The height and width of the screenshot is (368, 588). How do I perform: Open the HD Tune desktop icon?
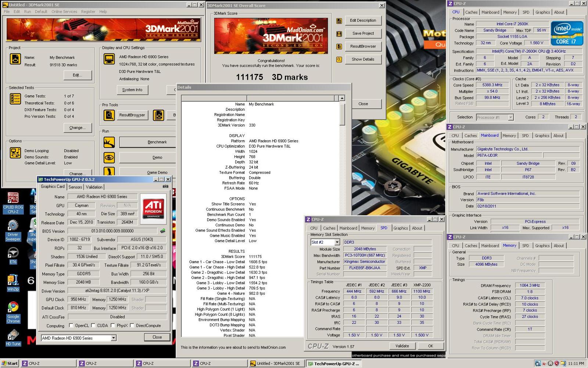coord(13,337)
